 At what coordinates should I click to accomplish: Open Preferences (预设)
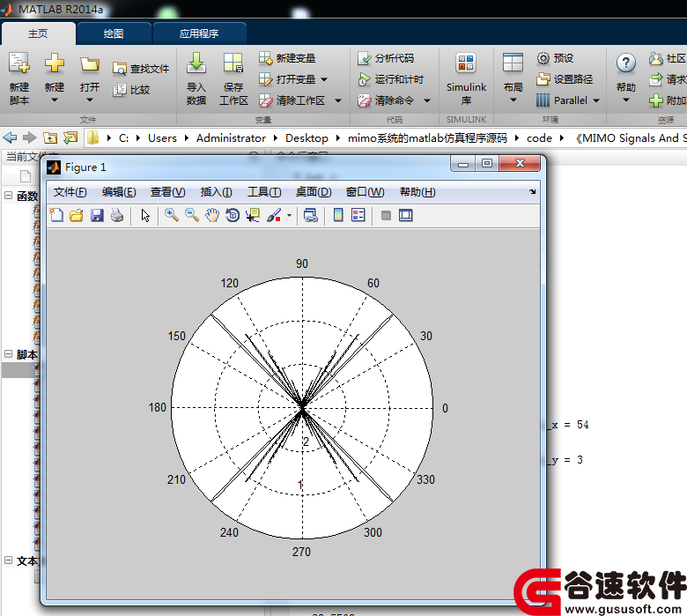point(555,58)
